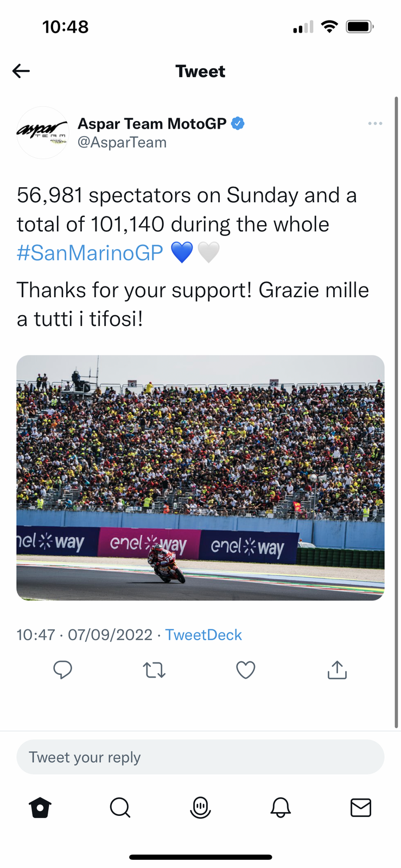The width and height of the screenshot is (401, 868).
Task: Open the Notifications bell tab
Action: (x=281, y=808)
